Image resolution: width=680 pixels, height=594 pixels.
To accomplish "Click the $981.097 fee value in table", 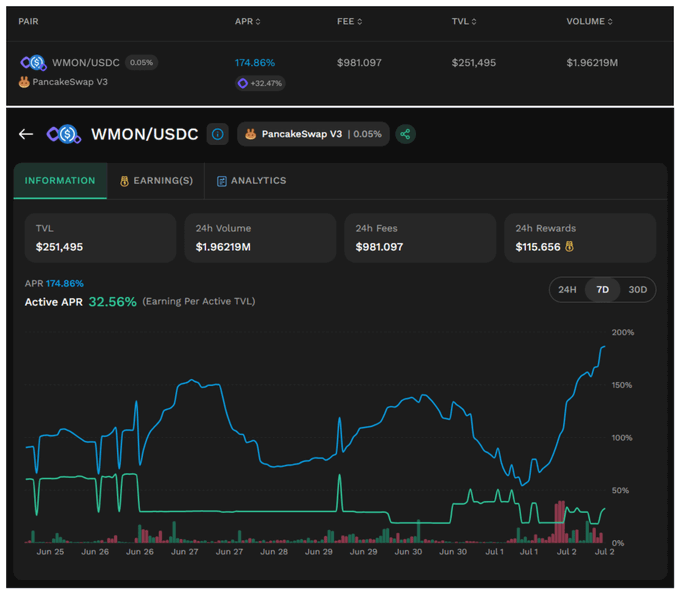I will 359,63.
